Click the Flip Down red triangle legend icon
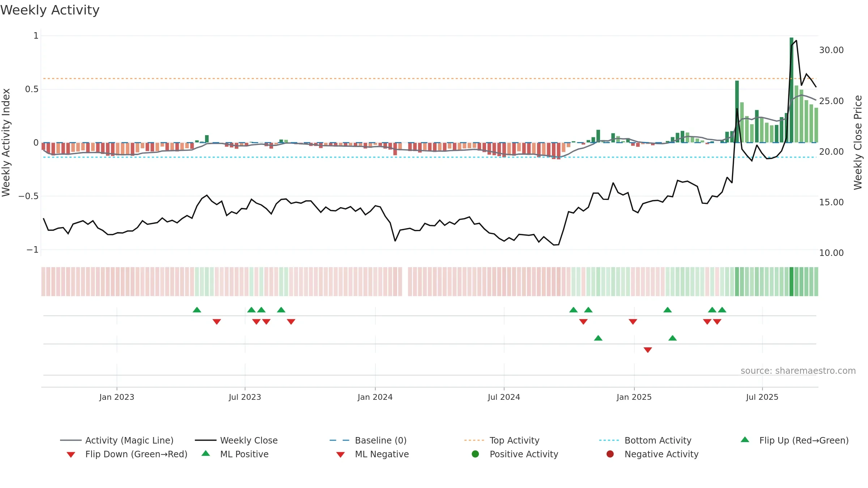 [71, 455]
